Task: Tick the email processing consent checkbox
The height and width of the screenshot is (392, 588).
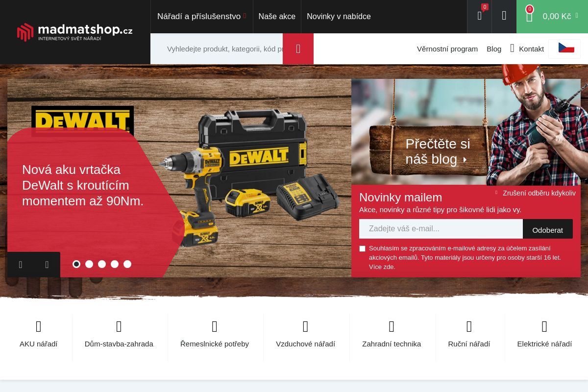Action: click(x=363, y=249)
